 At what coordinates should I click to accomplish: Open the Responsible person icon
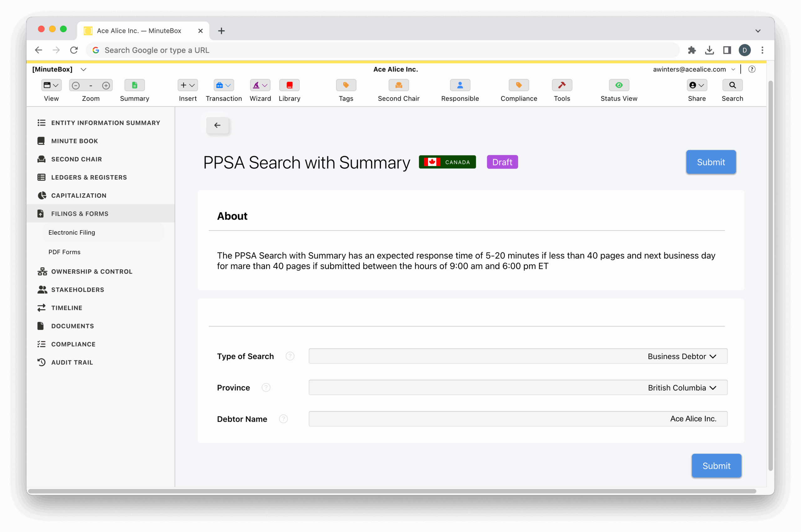(460, 85)
